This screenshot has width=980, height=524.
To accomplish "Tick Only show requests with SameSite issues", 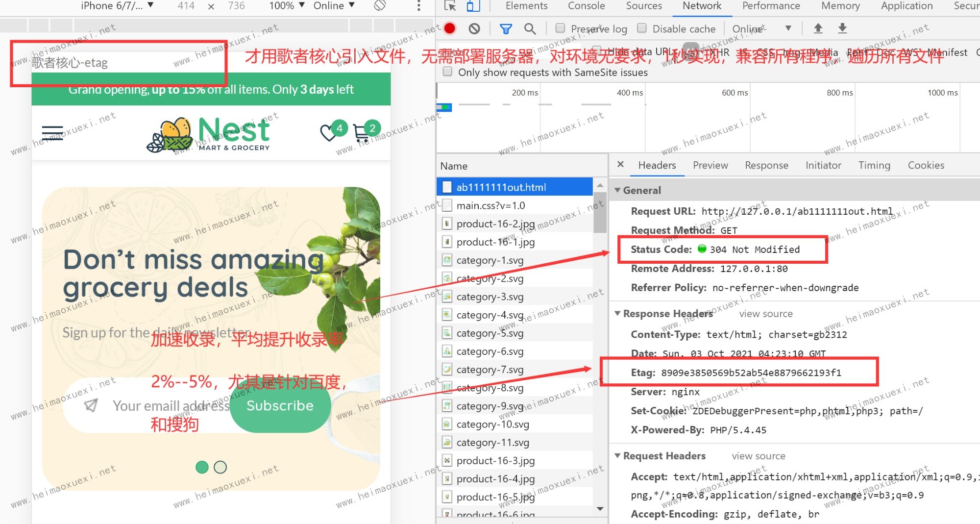I will 447,72.
